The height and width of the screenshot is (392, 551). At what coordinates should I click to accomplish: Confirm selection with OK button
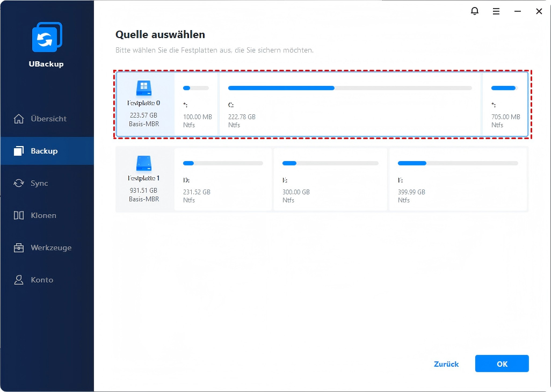(502, 364)
